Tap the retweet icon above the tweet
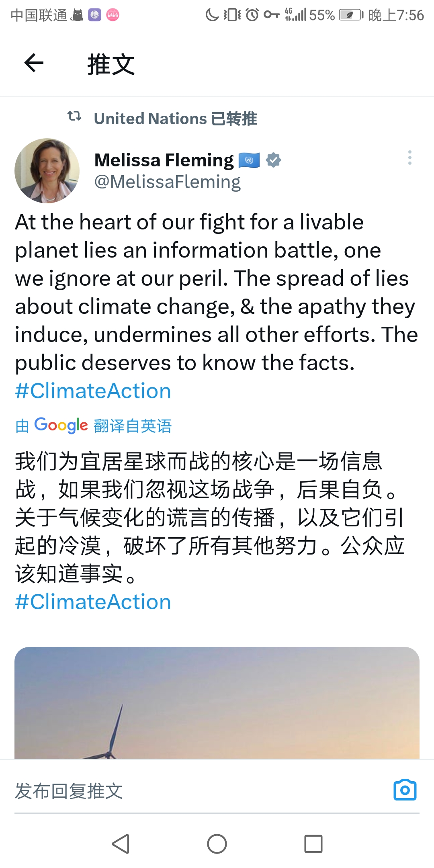 (74, 117)
